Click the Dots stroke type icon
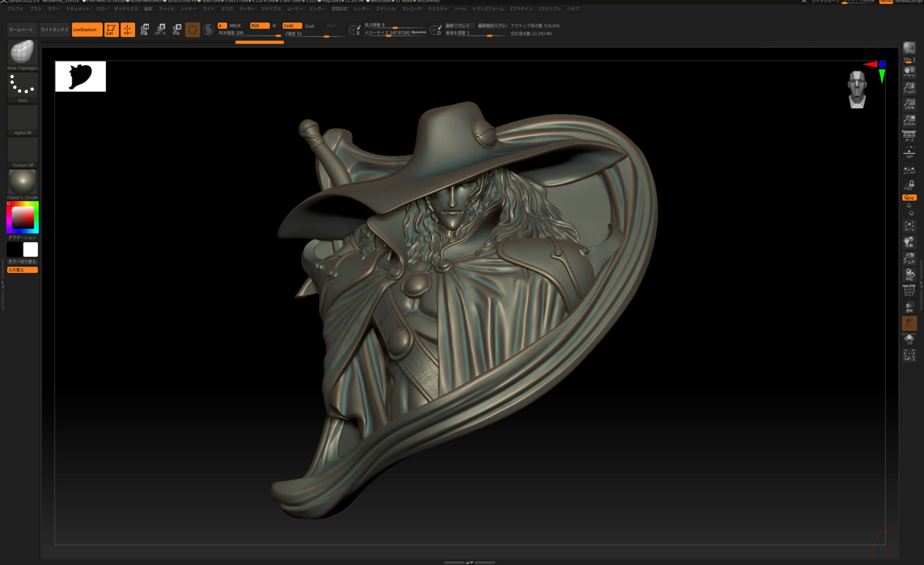 coord(22,88)
